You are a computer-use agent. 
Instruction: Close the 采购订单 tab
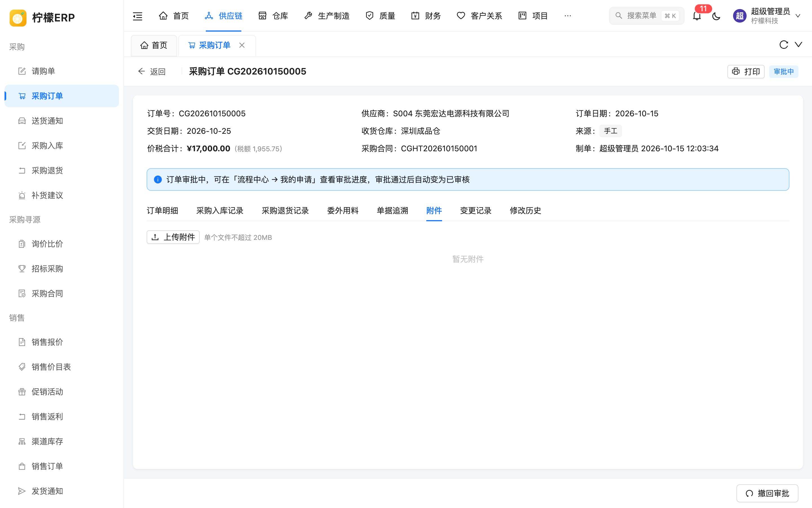click(x=242, y=45)
